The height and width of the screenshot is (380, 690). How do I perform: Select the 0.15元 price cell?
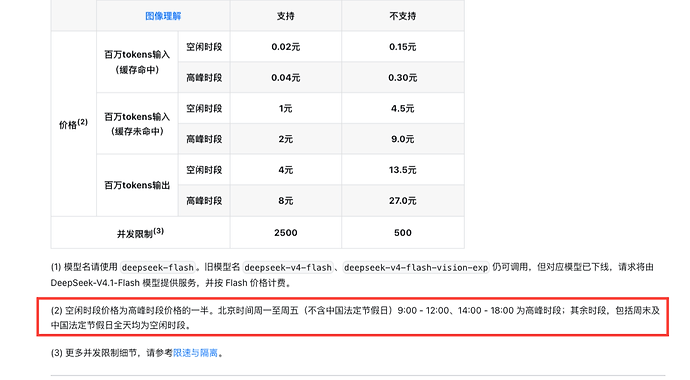403,47
